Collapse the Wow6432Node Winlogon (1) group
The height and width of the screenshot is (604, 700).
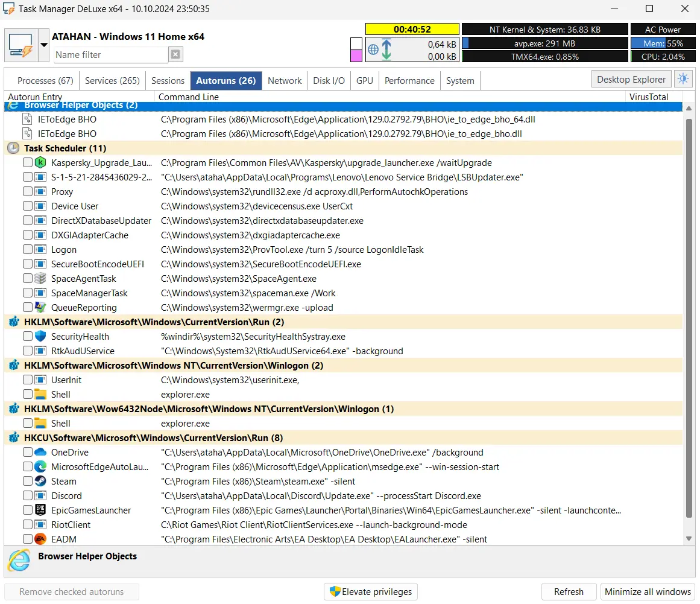coord(343,408)
